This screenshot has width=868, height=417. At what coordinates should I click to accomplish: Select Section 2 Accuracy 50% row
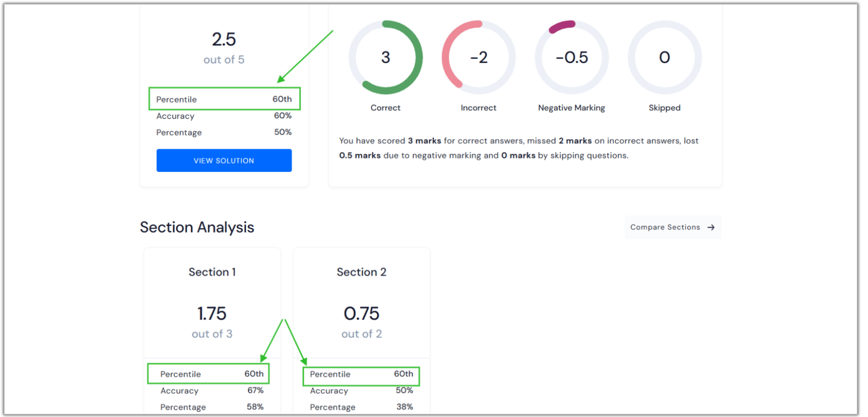[362, 391]
